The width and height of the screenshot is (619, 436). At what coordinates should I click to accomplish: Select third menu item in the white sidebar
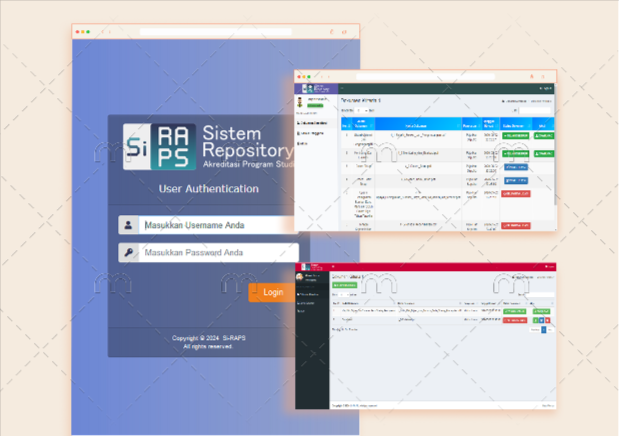302,143
